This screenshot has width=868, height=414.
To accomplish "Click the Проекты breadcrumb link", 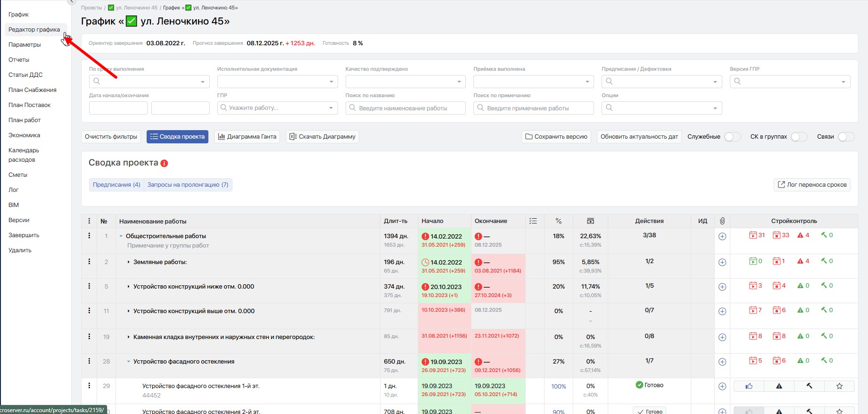I will (91, 8).
